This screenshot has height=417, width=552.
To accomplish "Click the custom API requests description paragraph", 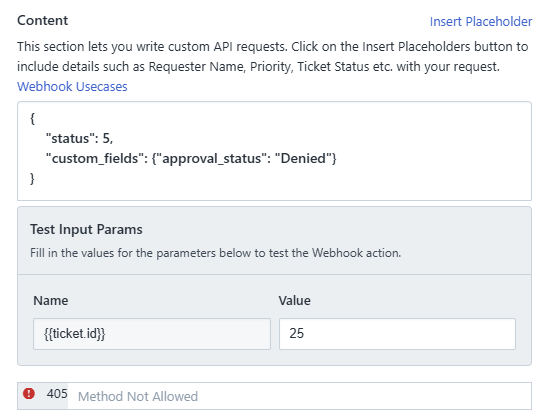I will pos(273,57).
